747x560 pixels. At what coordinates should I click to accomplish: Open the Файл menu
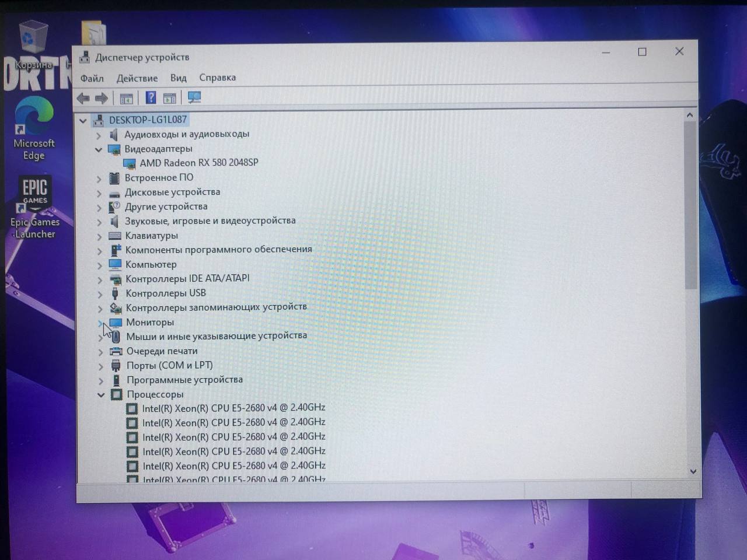click(92, 78)
